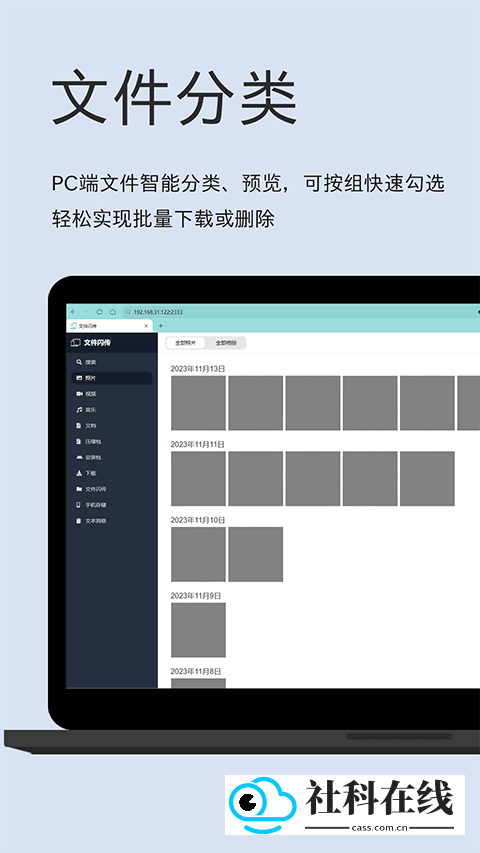The height and width of the screenshot is (853, 480).
Task: Select the 2023年11月10日 date heading
Action: click(198, 520)
